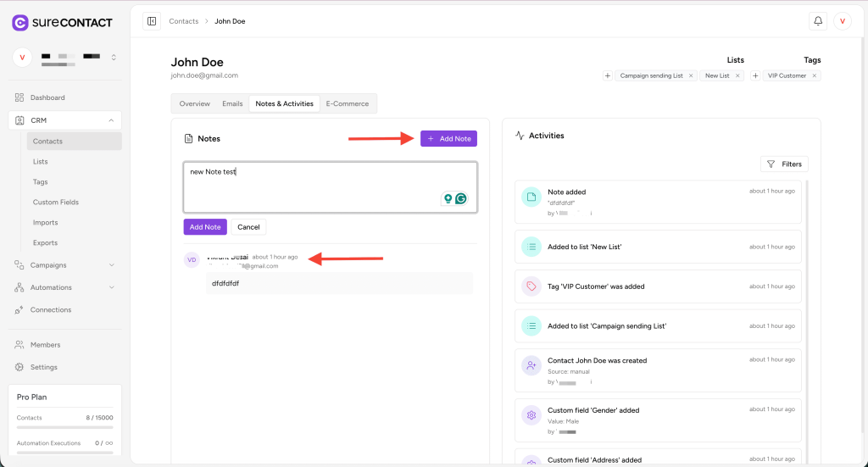This screenshot has height=467, width=868.
Task: Switch to the Overview tab
Action: pyautogui.click(x=194, y=103)
